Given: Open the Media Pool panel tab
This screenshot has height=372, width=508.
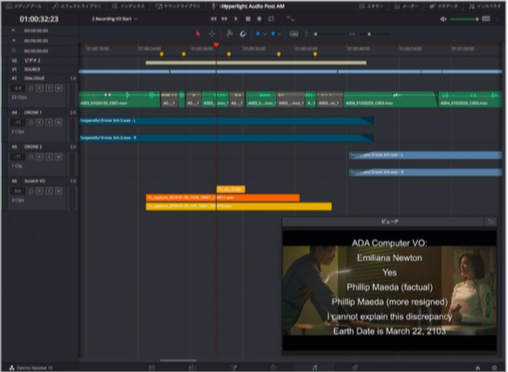Looking at the screenshot, I should 24,6.
